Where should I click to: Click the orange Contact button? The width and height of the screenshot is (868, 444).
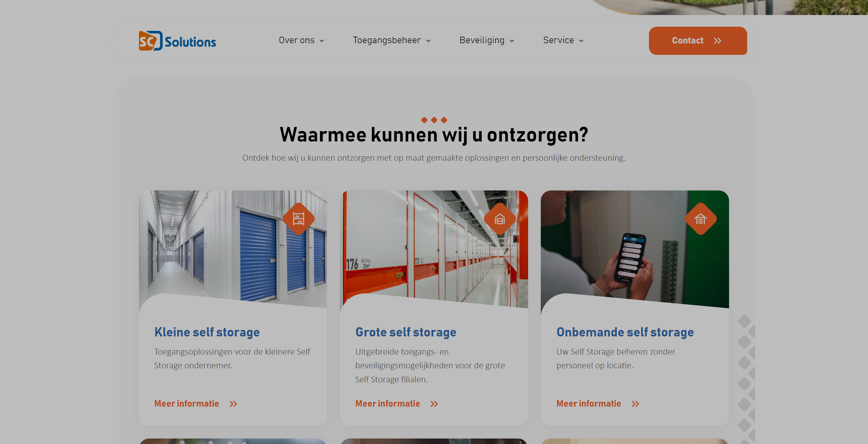[698, 41]
